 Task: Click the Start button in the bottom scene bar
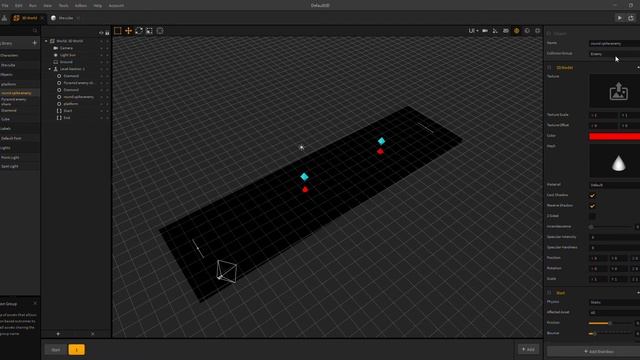[56, 350]
